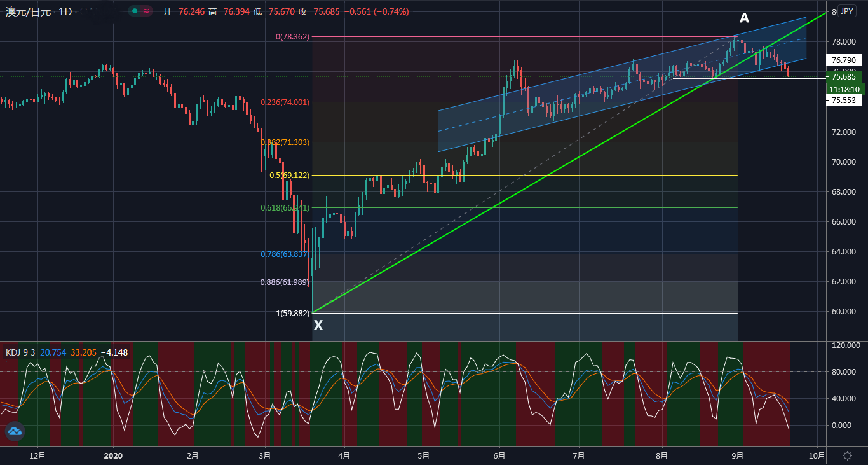Click the current price 75.685 label
This screenshot has height=465, width=868.
point(843,77)
